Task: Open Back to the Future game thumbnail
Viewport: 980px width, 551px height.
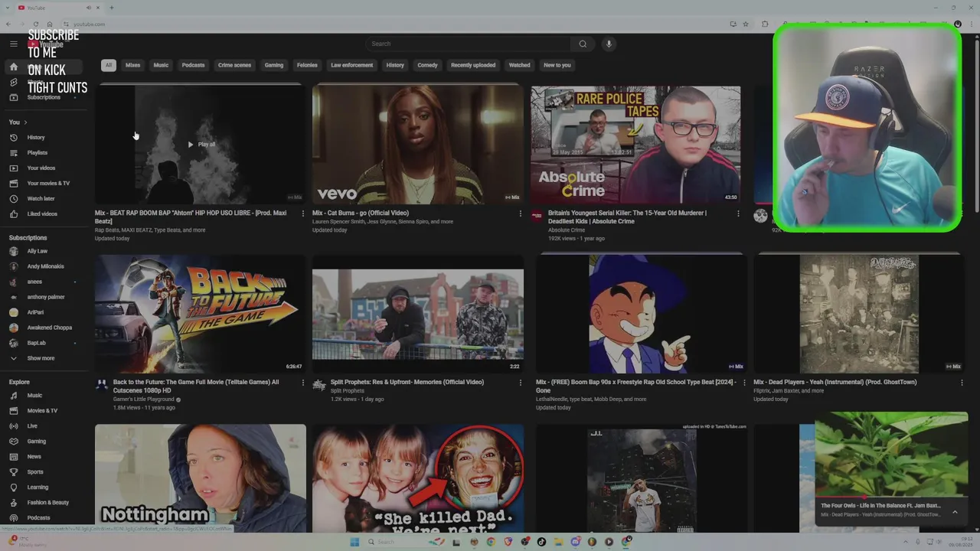Action: 201,315
